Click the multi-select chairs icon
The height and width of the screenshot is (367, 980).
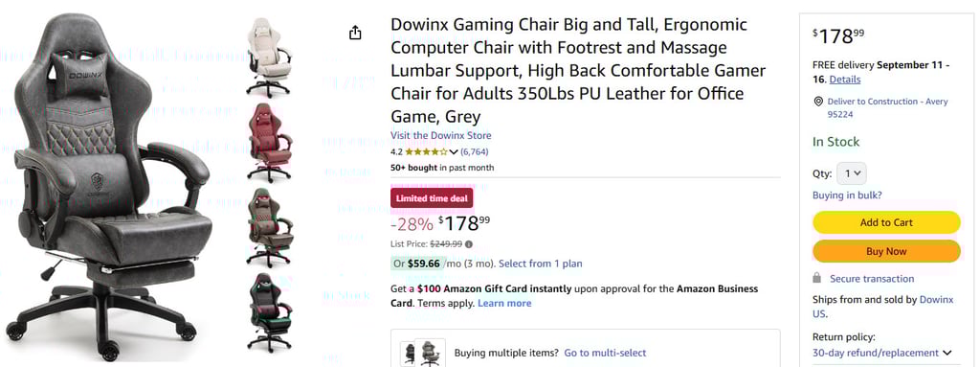coord(422,353)
